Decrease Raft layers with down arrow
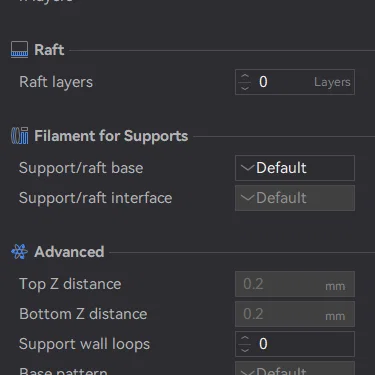The image size is (375, 375). (245, 88)
